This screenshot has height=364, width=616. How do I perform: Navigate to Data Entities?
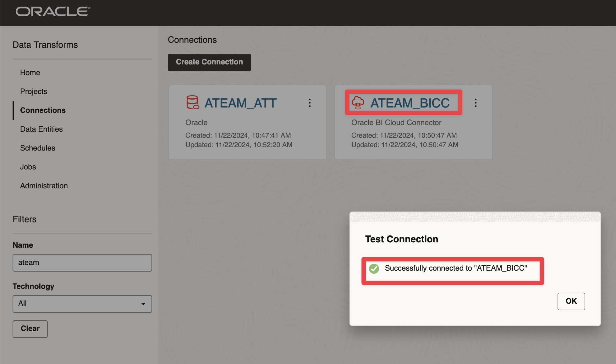point(41,129)
